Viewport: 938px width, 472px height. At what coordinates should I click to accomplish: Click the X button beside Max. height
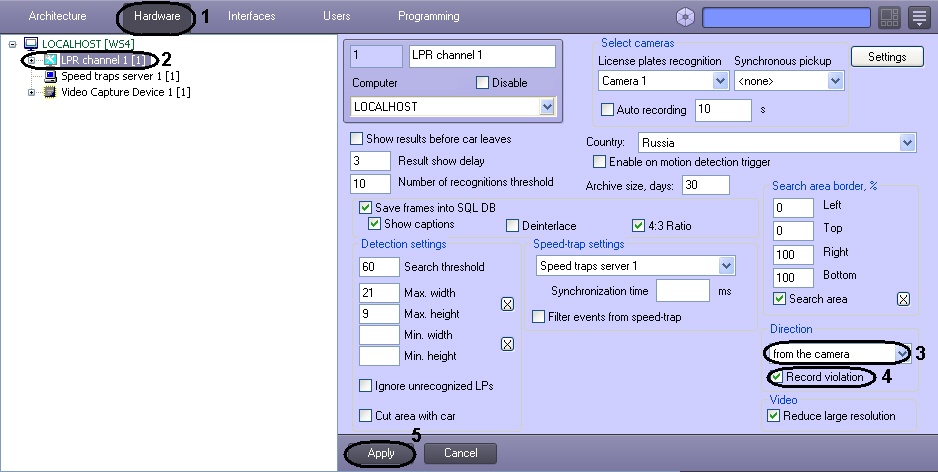(x=507, y=304)
